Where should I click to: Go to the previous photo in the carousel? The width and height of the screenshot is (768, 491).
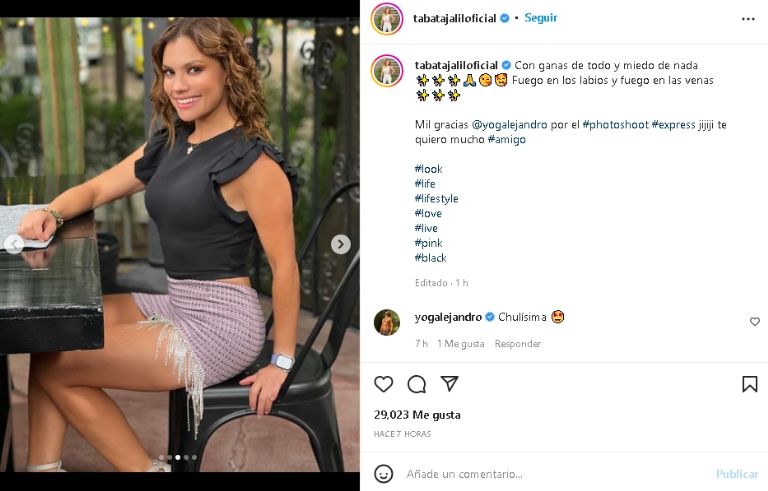coord(14,244)
